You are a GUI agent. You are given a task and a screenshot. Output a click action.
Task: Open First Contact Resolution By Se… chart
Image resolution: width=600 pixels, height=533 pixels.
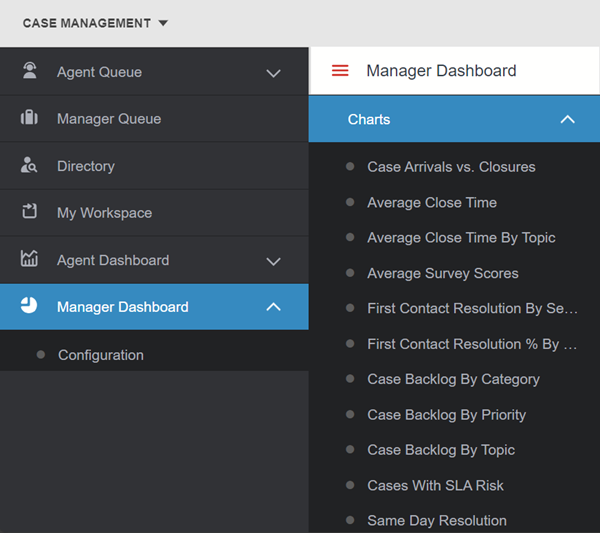(x=472, y=308)
